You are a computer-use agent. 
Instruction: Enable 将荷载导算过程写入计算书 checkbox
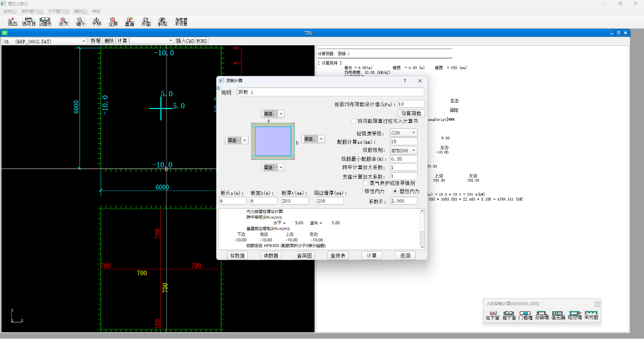point(354,121)
